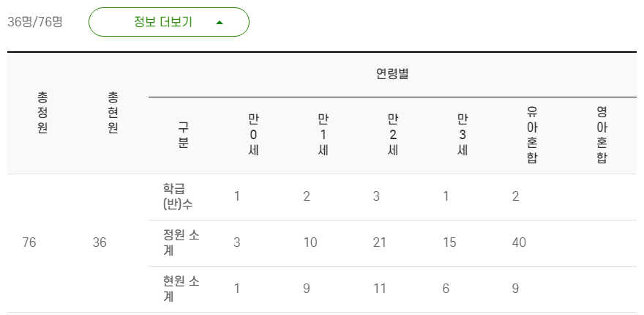The image size is (644, 315).
Task: Click the total capacity value 76
Action: tap(29, 242)
